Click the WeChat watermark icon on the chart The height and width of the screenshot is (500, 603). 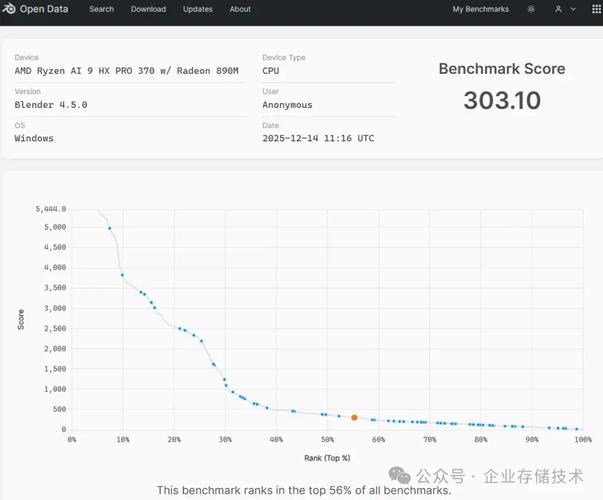(x=399, y=476)
